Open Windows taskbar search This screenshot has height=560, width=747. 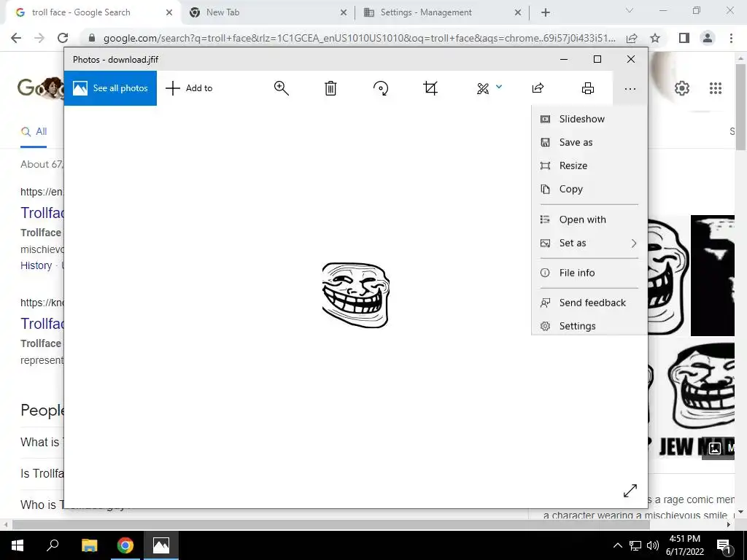tap(53, 545)
